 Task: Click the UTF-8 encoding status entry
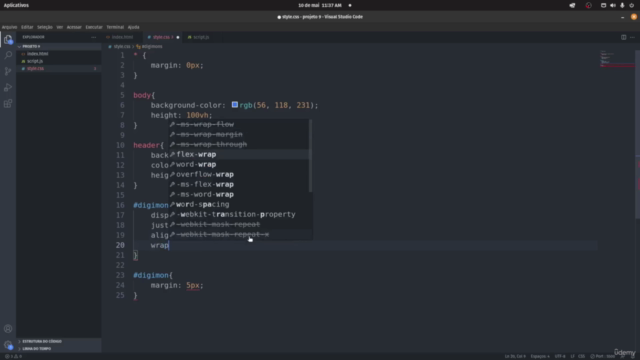pos(560,356)
